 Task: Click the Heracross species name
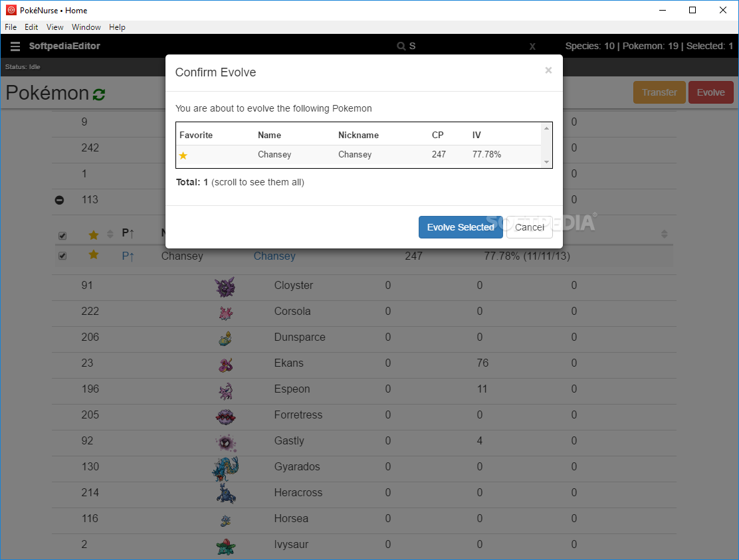[298, 493]
